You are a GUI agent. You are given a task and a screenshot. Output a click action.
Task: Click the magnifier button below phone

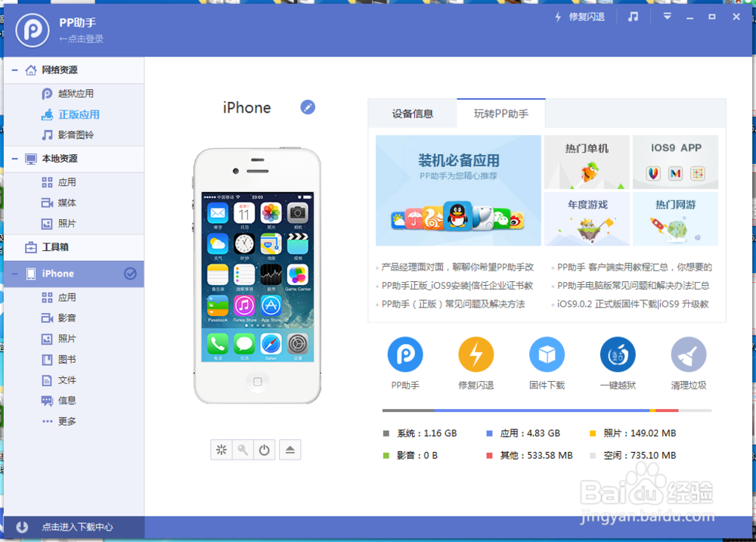[243, 450]
